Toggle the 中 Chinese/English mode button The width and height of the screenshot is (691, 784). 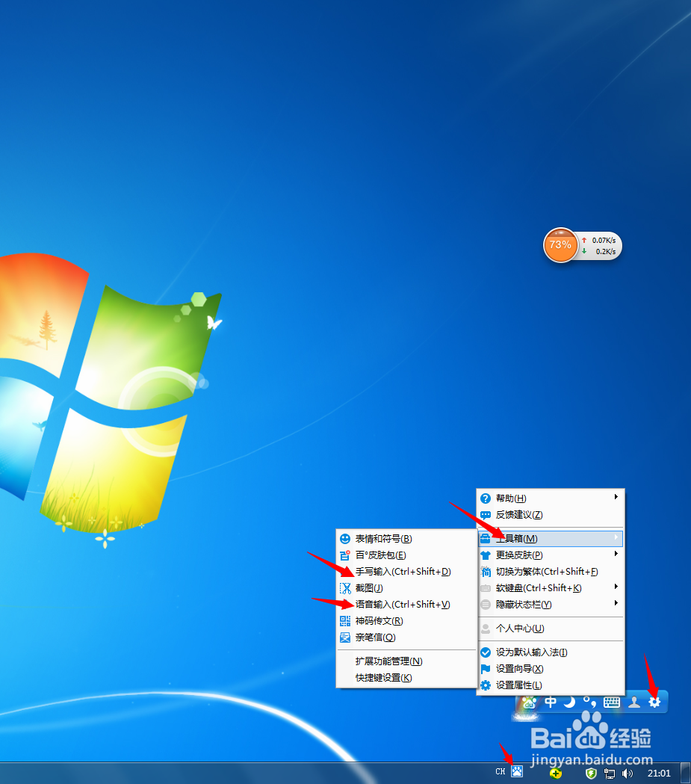click(x=551, y=702)
